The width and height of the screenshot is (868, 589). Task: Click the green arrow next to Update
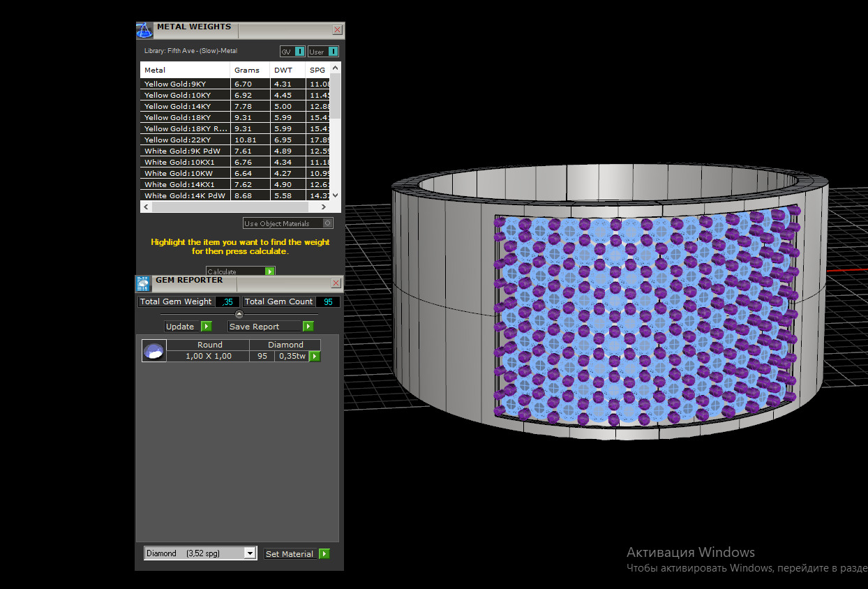[206, 327]
